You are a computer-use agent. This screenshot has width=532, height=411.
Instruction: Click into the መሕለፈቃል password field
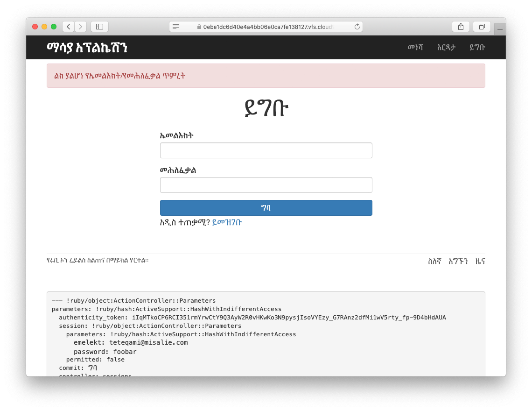pos(266,185)
